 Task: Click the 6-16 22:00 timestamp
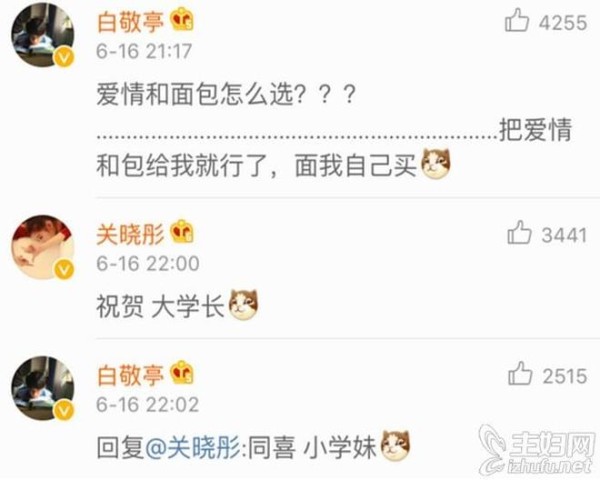coord(148,263)
